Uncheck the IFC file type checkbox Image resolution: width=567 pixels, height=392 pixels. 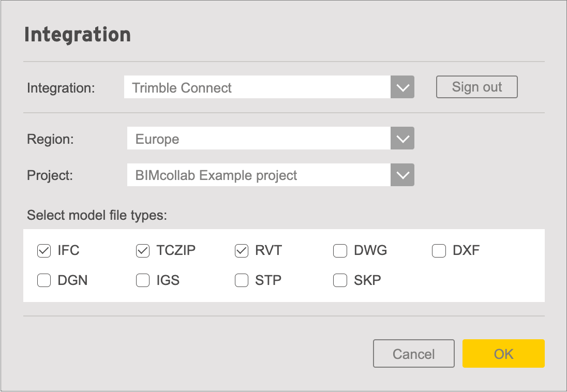44,251
